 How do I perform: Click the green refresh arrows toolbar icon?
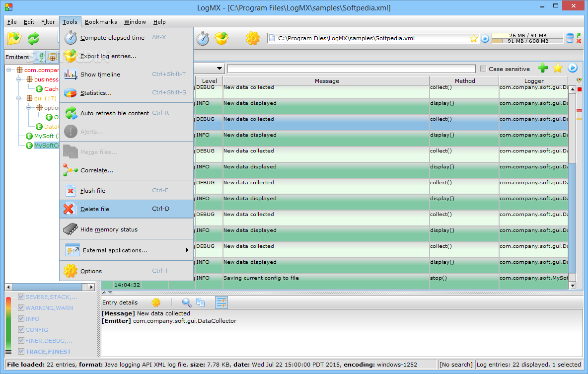point(33,38)
